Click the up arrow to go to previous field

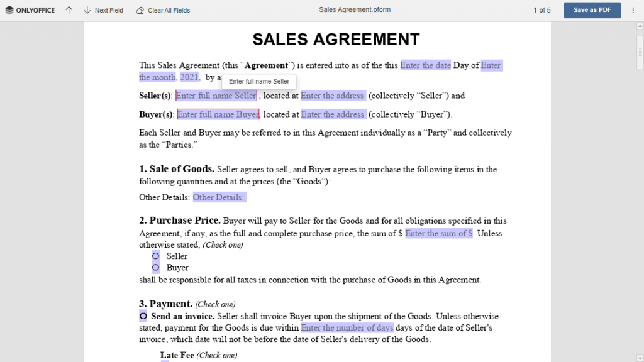click(69, 9)
